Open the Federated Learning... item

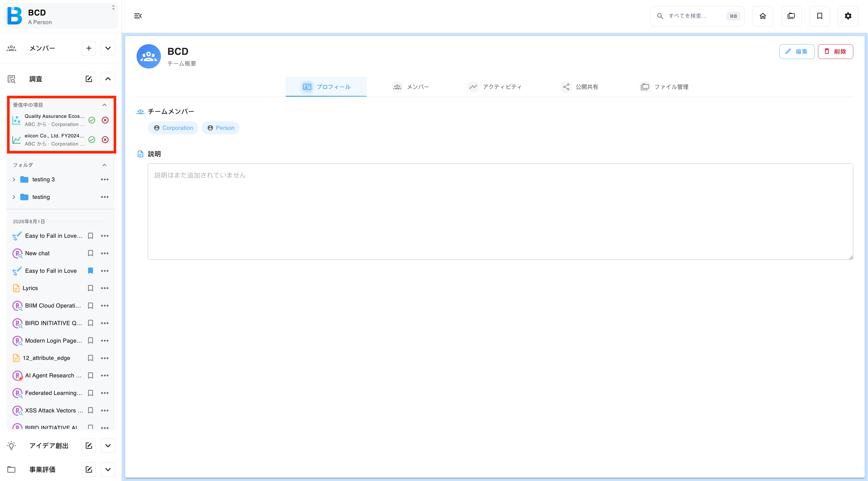click(x=54, y=393)
